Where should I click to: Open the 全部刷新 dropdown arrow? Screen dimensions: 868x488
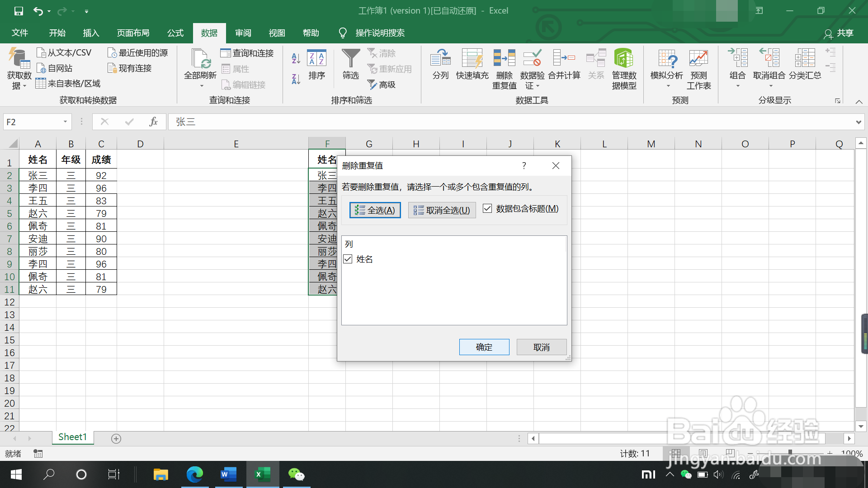click(201, 86)
